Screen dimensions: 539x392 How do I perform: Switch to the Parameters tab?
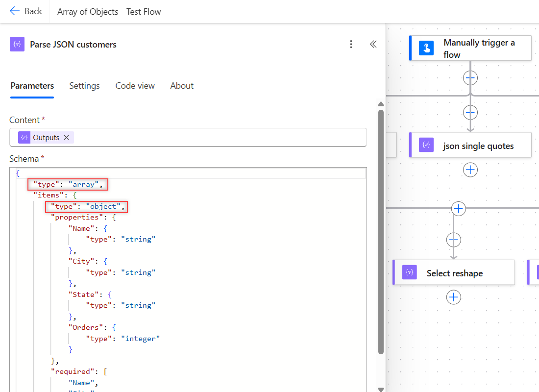pyautogui.click(x=32, y=86)
